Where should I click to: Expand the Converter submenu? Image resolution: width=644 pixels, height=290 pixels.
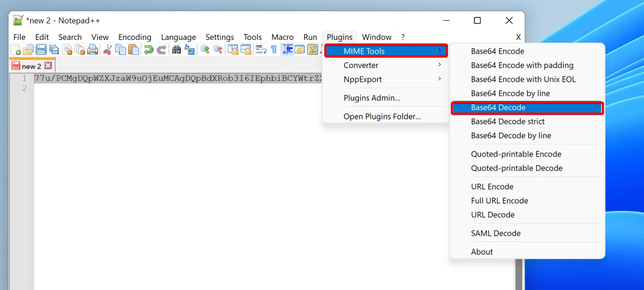(386, 65)
